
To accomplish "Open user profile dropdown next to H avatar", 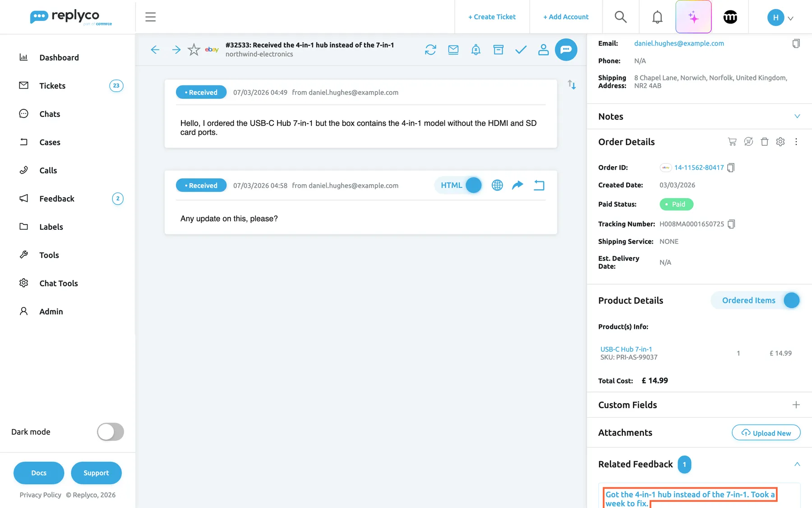I will coord(790,19).
